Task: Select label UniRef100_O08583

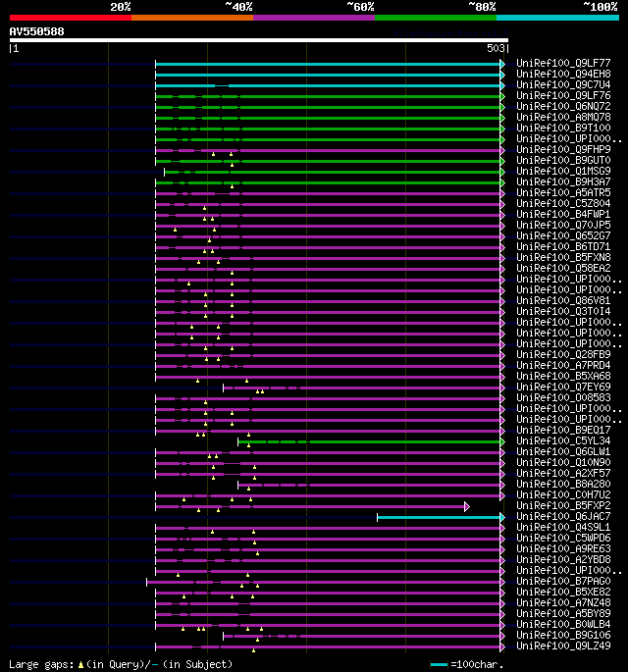Action: point(563,397)
